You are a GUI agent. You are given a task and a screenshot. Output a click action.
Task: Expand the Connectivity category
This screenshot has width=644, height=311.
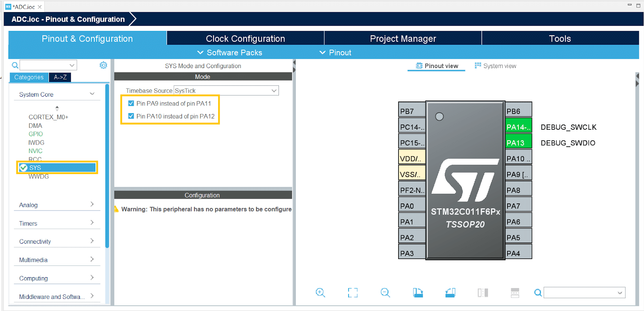click(x=56, y=242)
